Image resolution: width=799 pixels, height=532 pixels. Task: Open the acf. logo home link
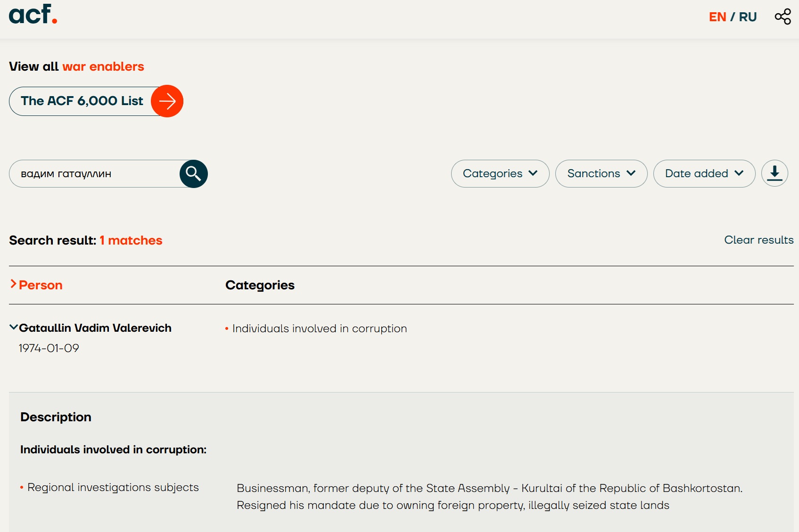(x=33, y=14)
